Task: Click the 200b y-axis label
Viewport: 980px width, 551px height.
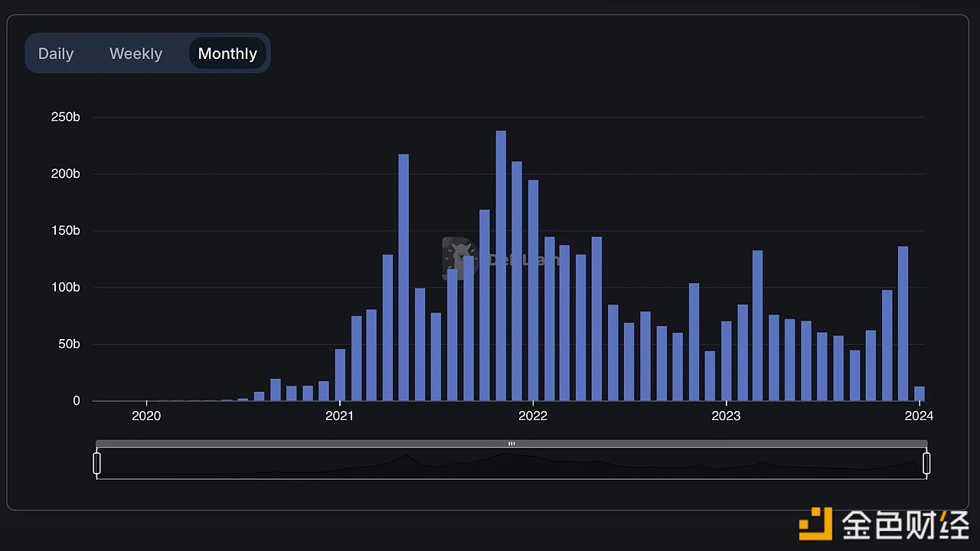Action: tap(65, 174)
